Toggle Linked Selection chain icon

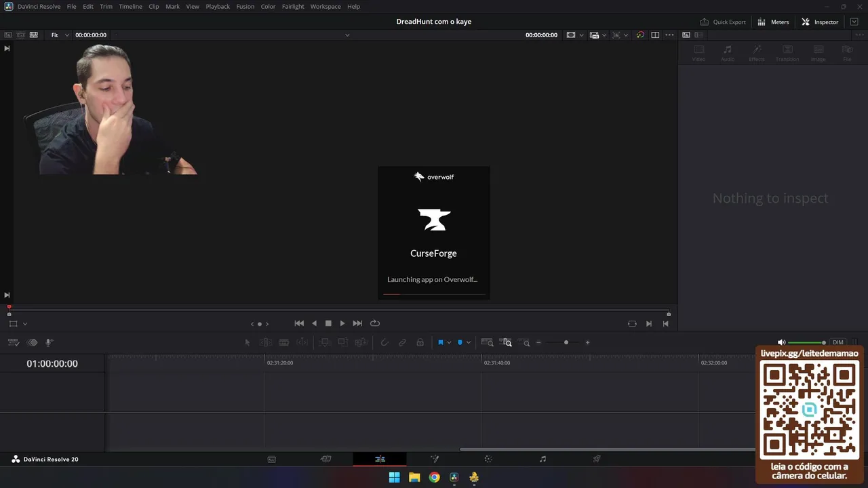pos(402,342)
